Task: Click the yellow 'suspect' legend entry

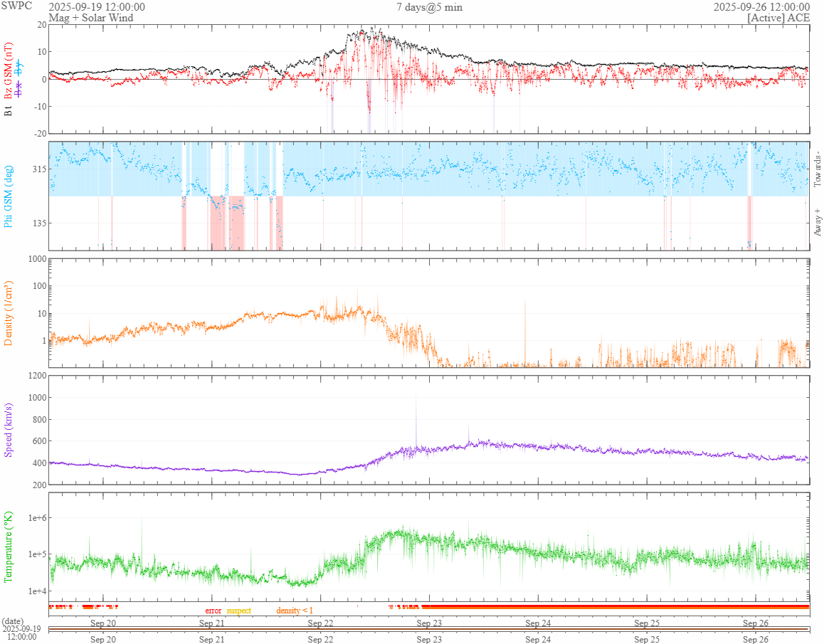Action: 239,611
